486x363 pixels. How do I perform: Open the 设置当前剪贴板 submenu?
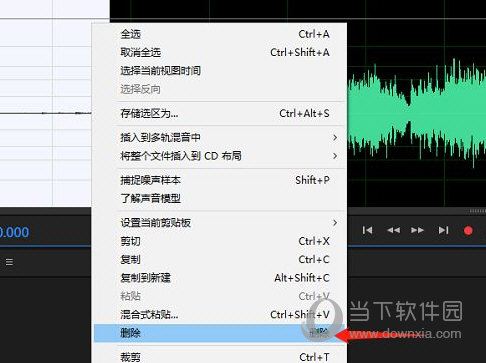tap(220, 223)
